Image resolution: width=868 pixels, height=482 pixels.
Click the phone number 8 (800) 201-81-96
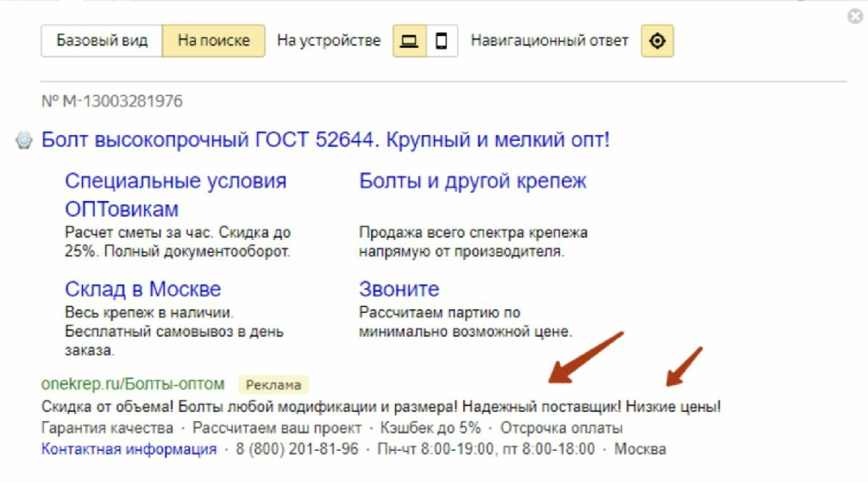pos(297,449)
